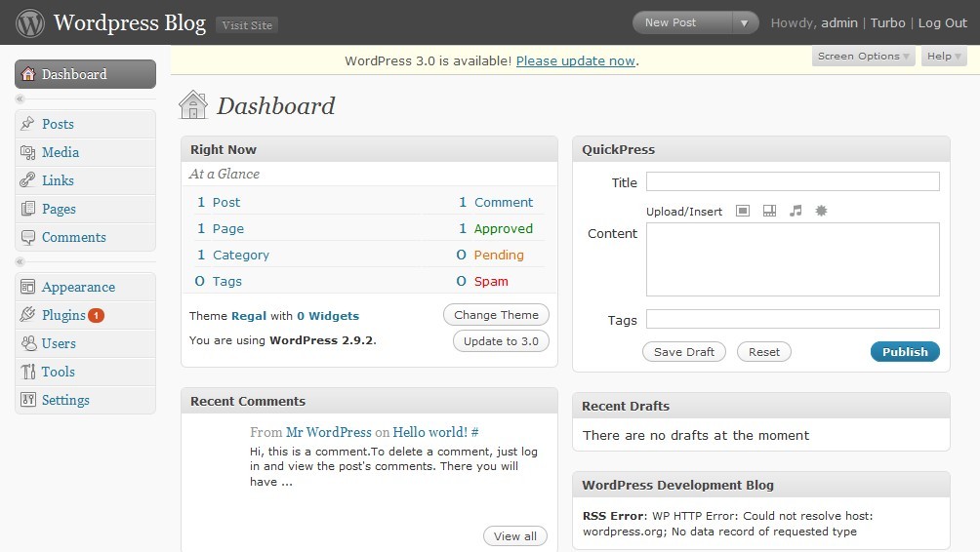Click the Add an Image icon in QuickPress

743,211
